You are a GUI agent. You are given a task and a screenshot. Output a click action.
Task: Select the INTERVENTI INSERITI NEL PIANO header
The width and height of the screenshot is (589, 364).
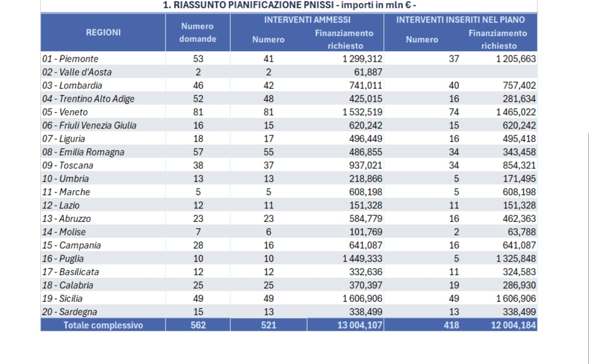[x=460, y=20]
